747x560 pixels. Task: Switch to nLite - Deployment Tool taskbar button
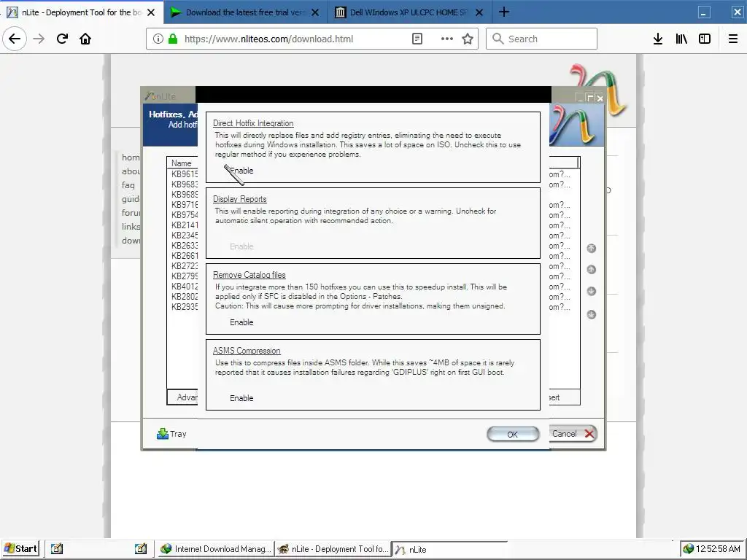tap(333, 549)
